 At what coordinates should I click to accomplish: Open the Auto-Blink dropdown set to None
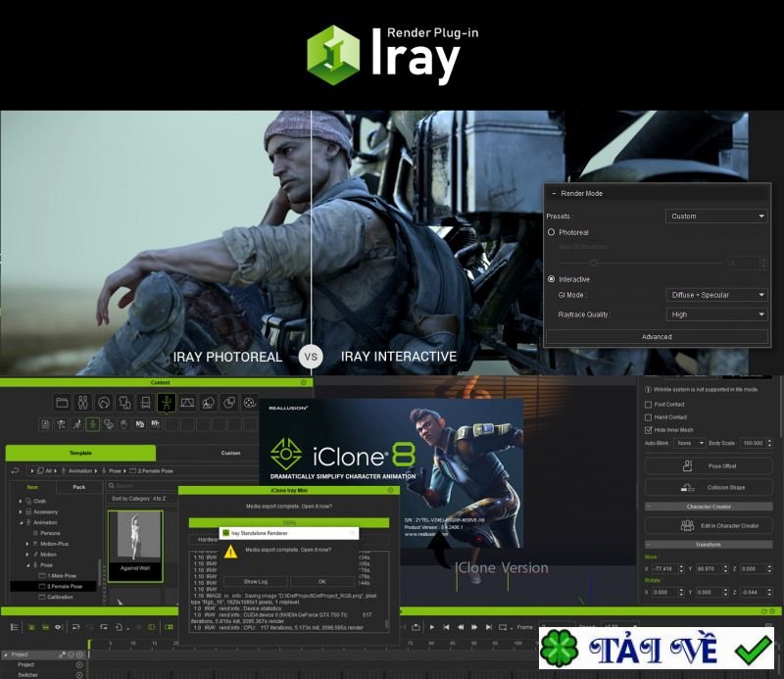click(x=689, y=443)
